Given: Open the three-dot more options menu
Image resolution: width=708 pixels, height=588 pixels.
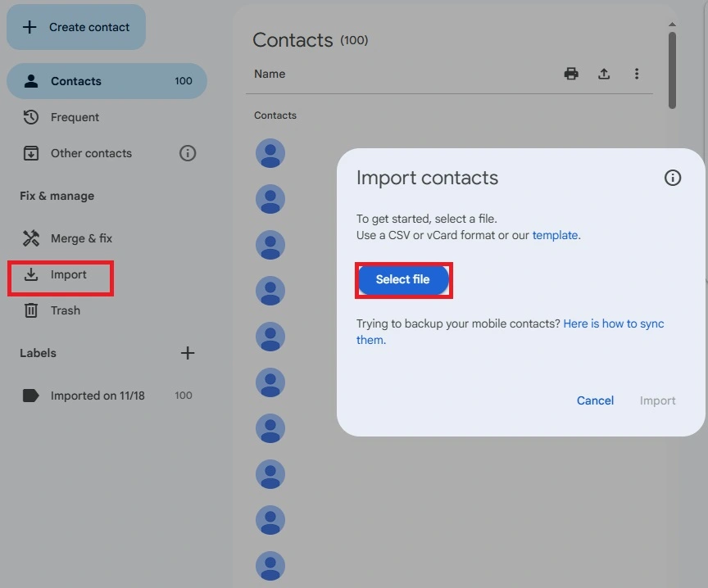Looking at the screenshot, I should tap(637, 74).
